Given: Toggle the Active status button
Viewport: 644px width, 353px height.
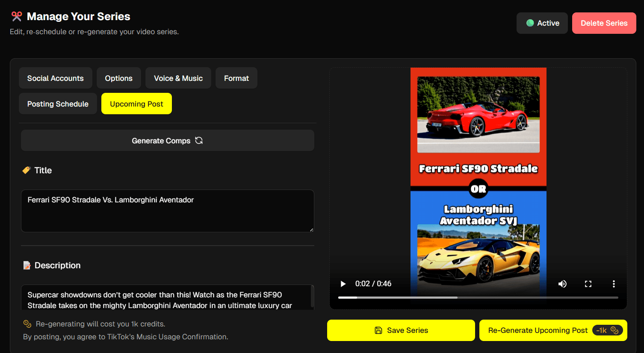Looking at the screenshot, I should [542, 23].
